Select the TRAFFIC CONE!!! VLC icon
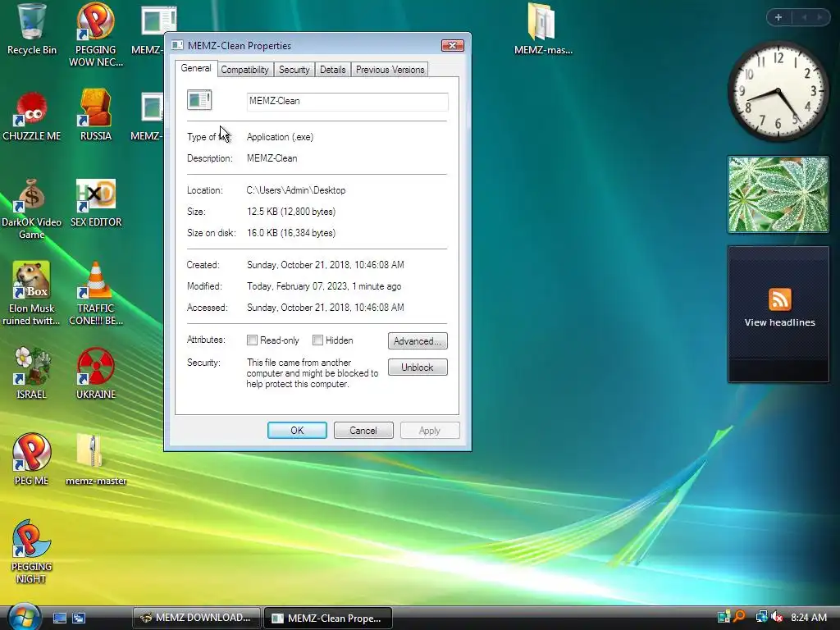Viewport: 840px width, 630px height. point(96,294)
